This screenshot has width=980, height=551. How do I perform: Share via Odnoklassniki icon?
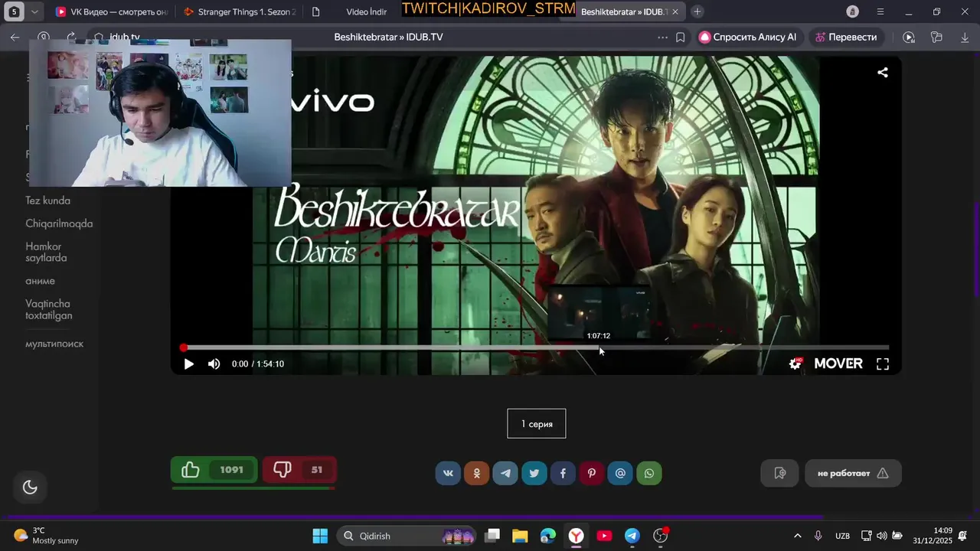point(477,473)
